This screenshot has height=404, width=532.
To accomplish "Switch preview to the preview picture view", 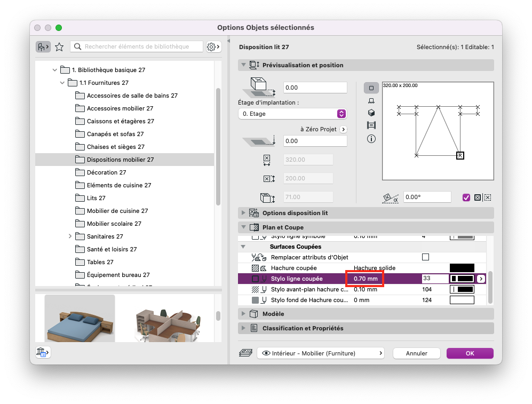I will click(371, 125).
